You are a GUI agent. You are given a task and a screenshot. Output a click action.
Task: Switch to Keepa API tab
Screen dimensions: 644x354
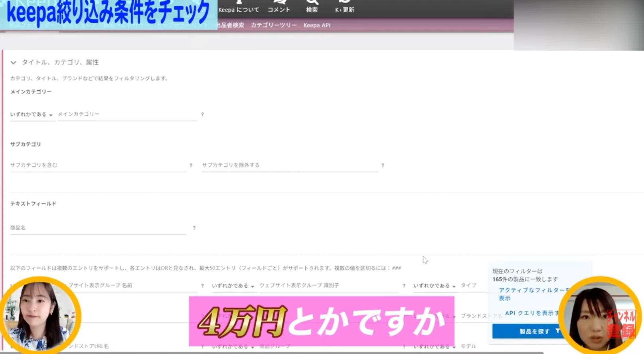317,25
